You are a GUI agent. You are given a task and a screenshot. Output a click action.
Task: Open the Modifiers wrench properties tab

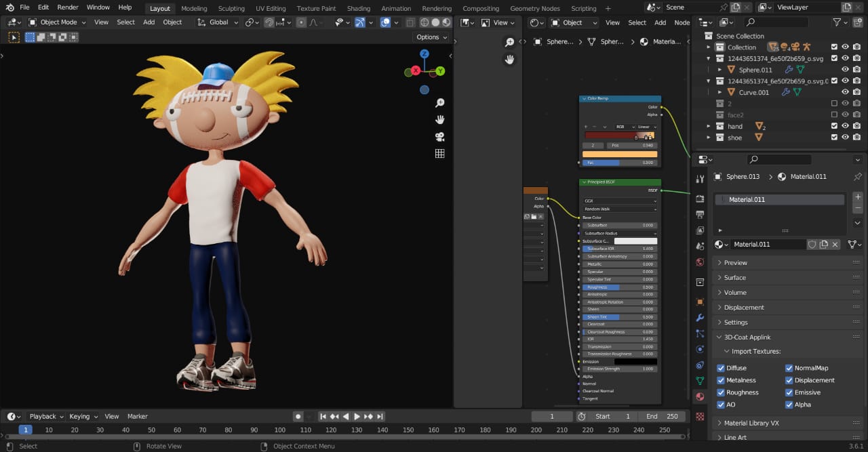coord(700,318)
